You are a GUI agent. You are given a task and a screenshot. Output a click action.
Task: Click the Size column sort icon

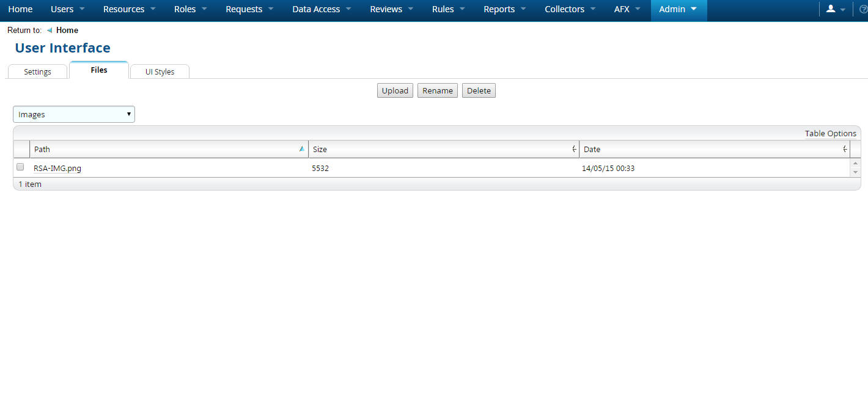pos(574,149)
